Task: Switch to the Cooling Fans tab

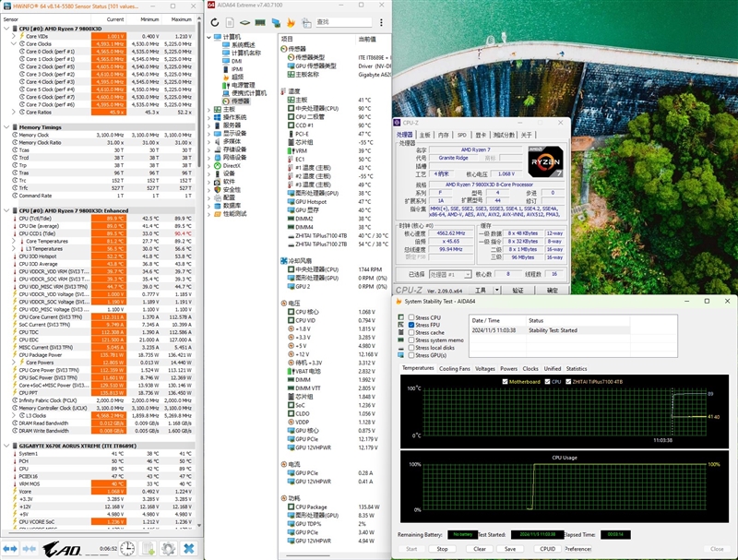Action: click(454, 369)
